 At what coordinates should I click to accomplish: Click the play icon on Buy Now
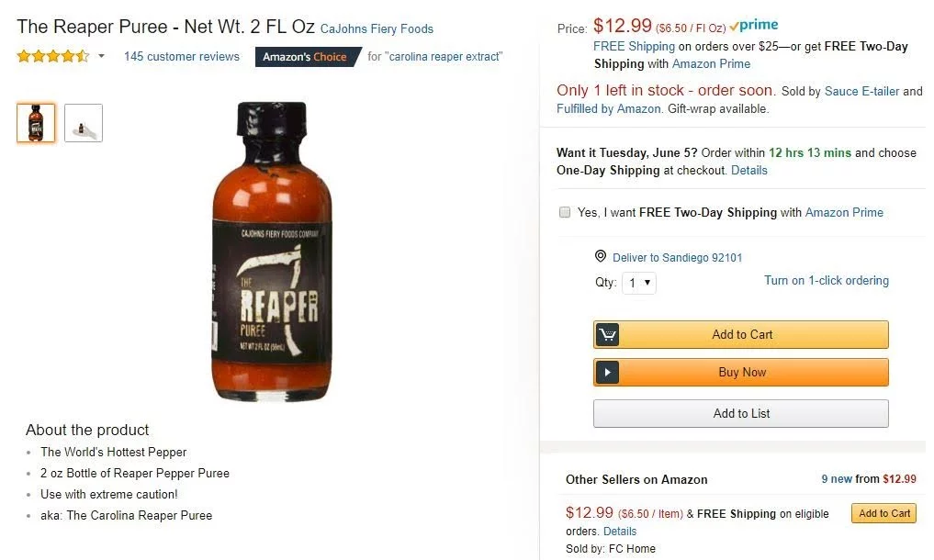607,373
